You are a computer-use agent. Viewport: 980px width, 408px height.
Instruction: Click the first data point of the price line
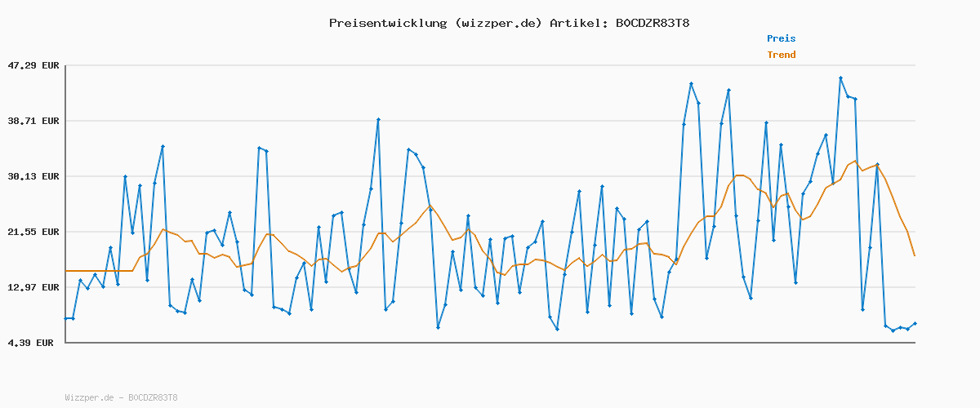66,318
